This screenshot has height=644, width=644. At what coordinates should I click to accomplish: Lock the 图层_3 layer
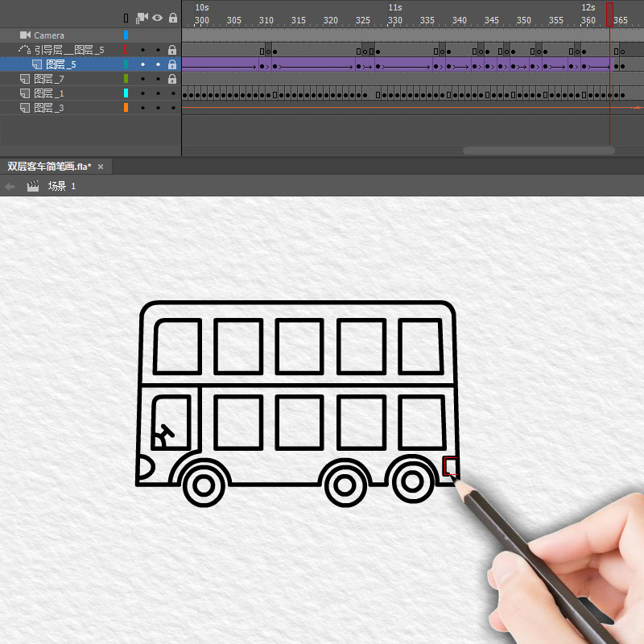coord(173,108)
